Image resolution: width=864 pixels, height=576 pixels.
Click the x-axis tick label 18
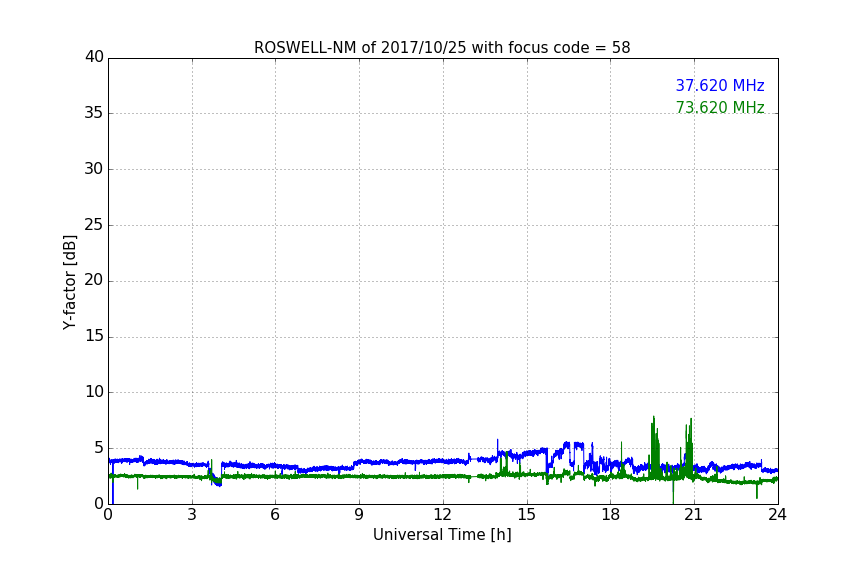[611, 515]
